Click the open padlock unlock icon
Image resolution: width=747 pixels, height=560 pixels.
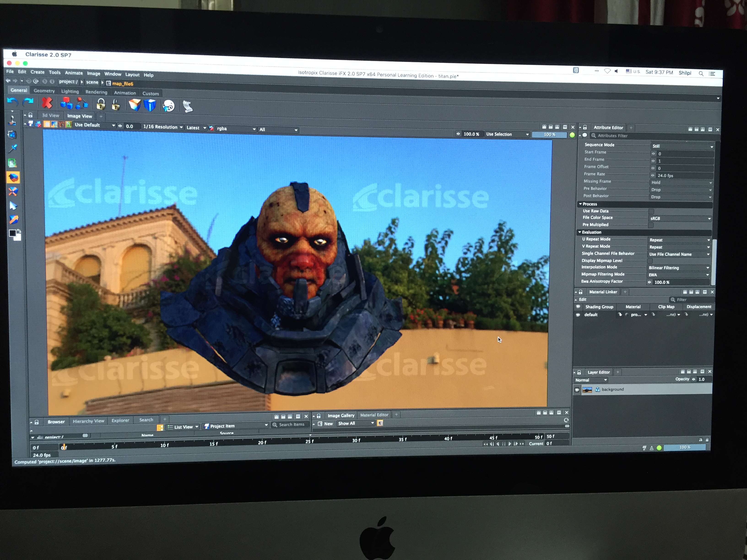(x=116, y=105)
